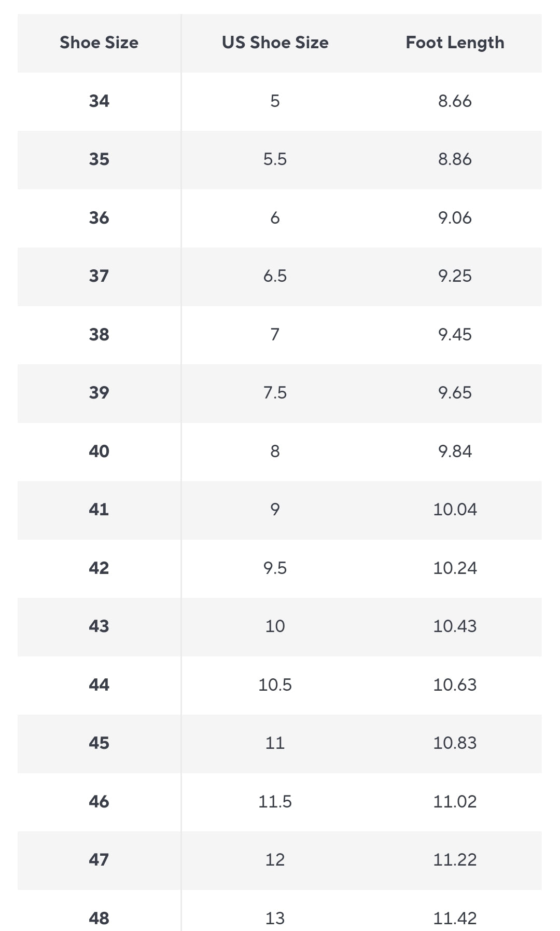Click shoe size 47 cell
The image size is (560, 931).
pyautogui.click(x=99, y=859)
